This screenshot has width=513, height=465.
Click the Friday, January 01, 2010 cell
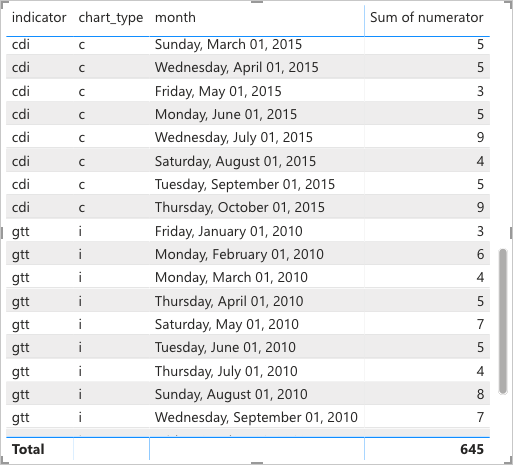tap(228, 231)
